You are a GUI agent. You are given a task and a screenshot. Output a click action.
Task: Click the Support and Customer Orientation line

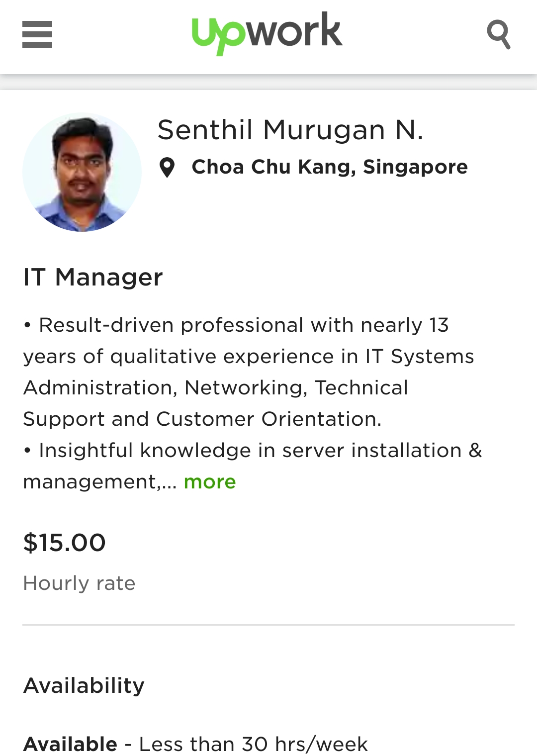(x=202, y=419)
